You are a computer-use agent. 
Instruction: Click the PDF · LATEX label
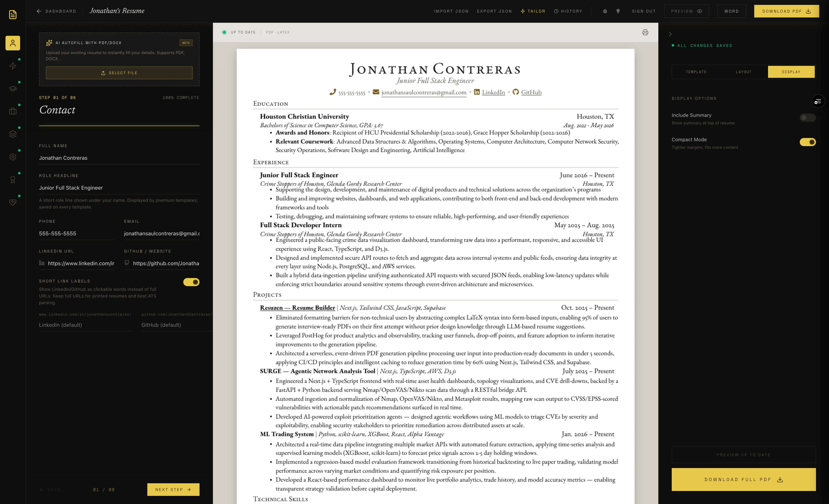(278, 32)
